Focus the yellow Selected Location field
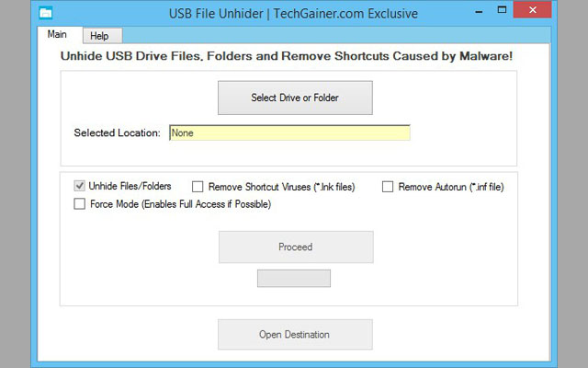Screen dimensions: 588x368 [289, 132]
